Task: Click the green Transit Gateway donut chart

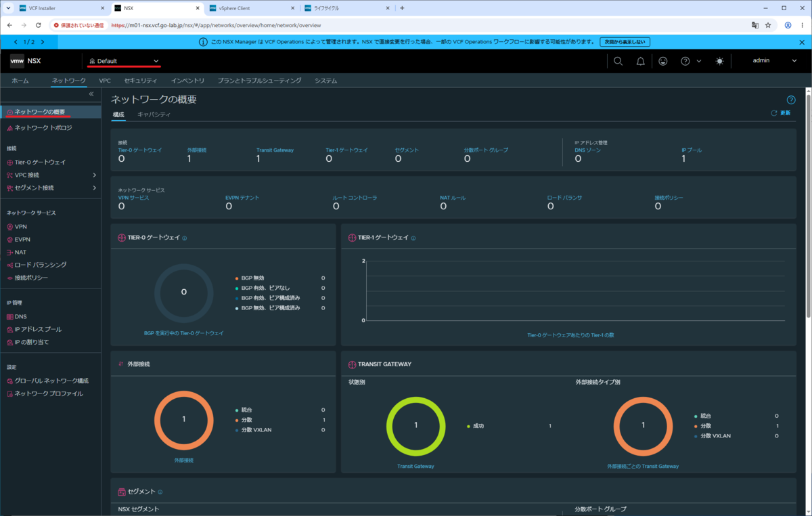Action: (415, 425)
